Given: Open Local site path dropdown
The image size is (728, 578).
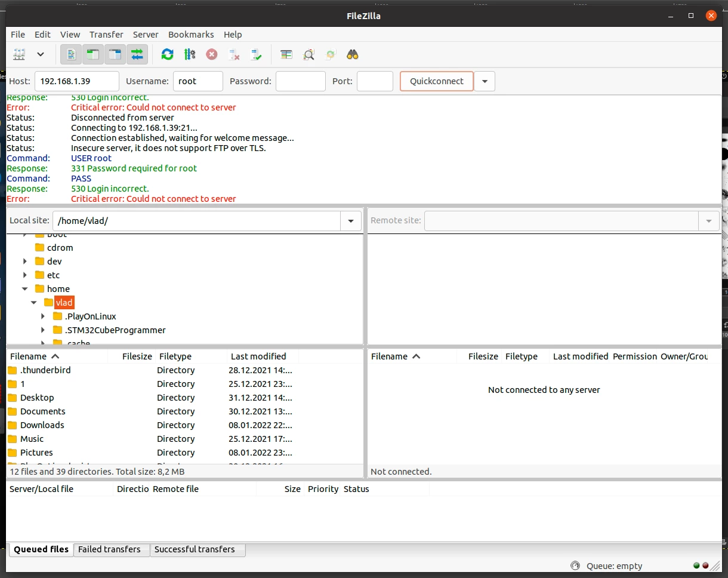Looking at the screenshot, I should click(351, 221).
